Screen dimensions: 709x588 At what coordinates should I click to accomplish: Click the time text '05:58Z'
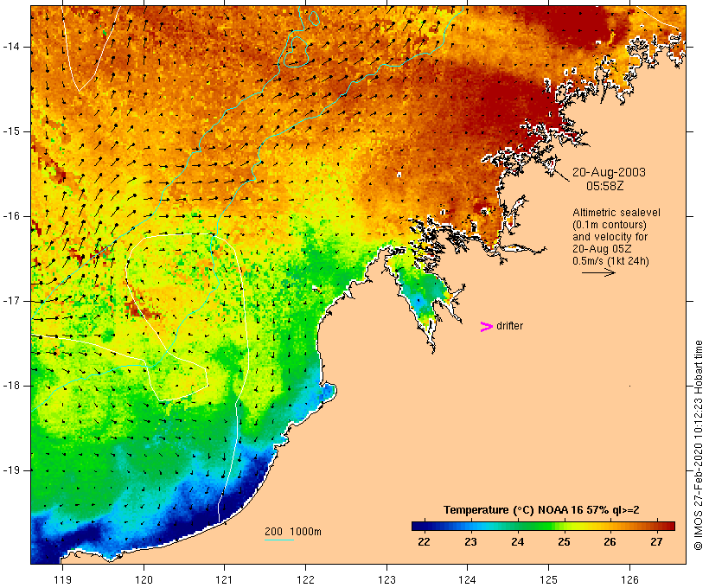click(605, 186)
